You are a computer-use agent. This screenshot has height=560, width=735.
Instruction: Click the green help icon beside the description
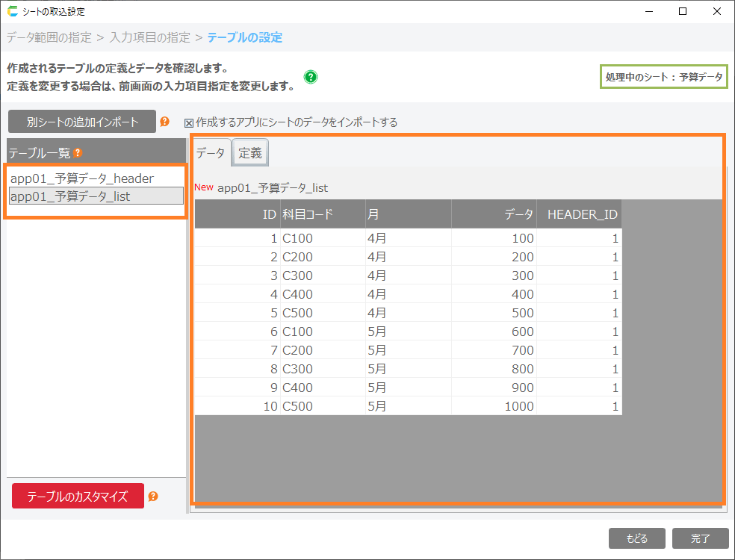click(x=311, y=77)
